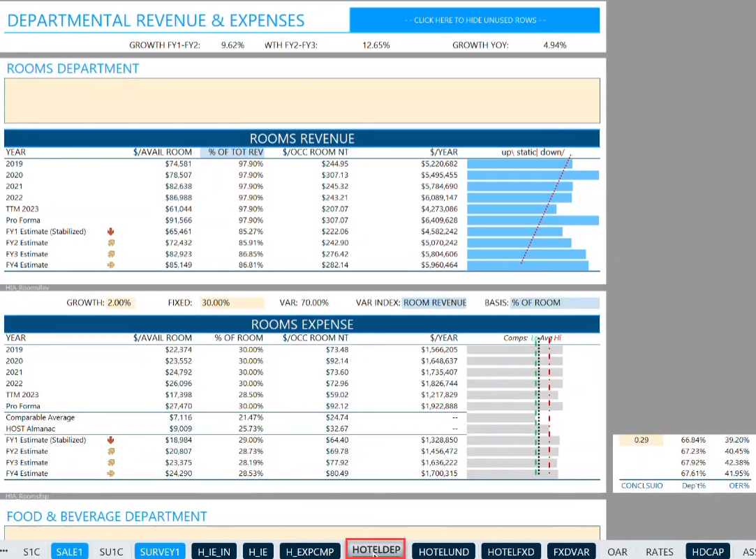Select the BASIS '% OF ROOM' dropdown cell
Viewport: 756px width, 559px height.
point(554,303)
